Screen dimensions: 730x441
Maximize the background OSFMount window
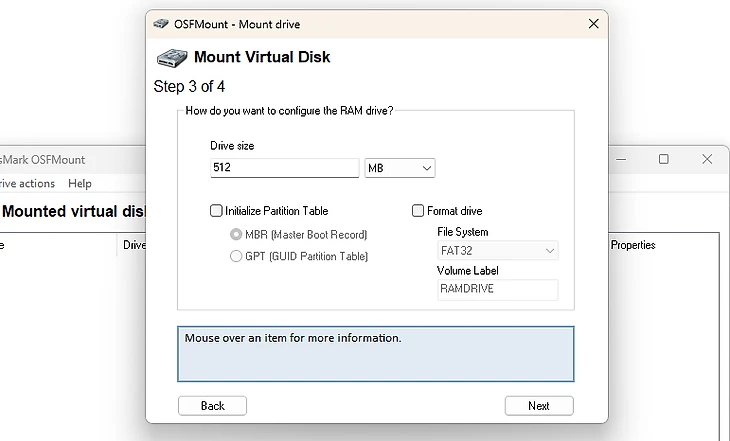point(664,159)
